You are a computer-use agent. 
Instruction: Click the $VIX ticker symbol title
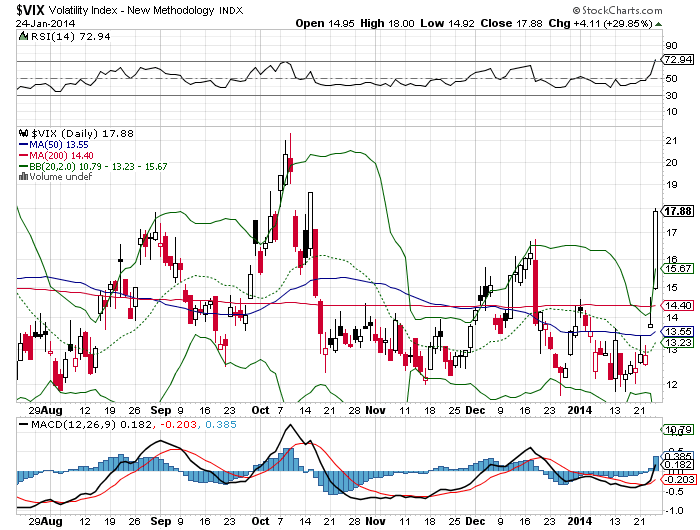[30, 10]
